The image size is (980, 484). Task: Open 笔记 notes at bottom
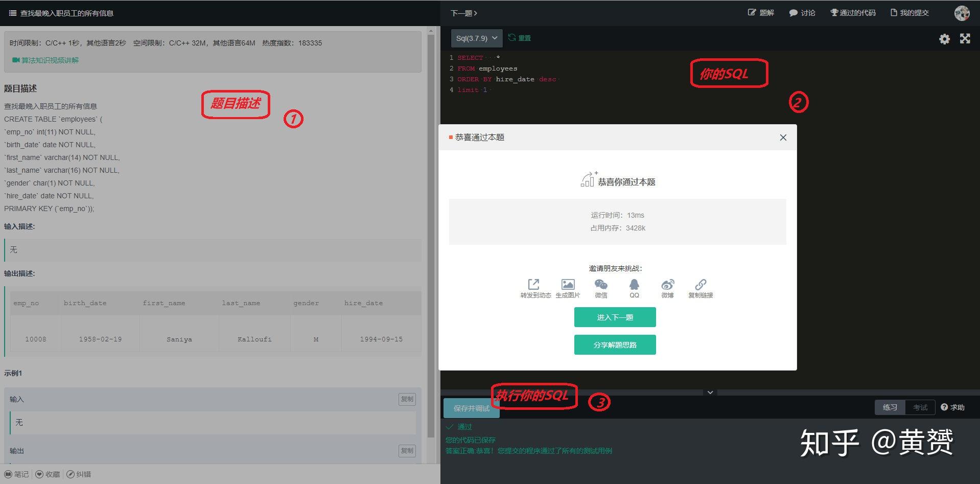click(x=17, y=474)
